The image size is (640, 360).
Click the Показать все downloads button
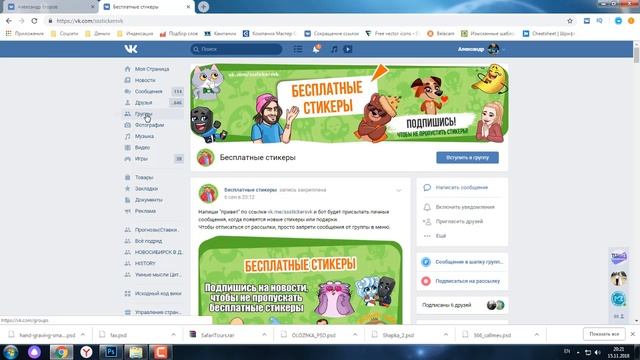click(x=604, y=334)
